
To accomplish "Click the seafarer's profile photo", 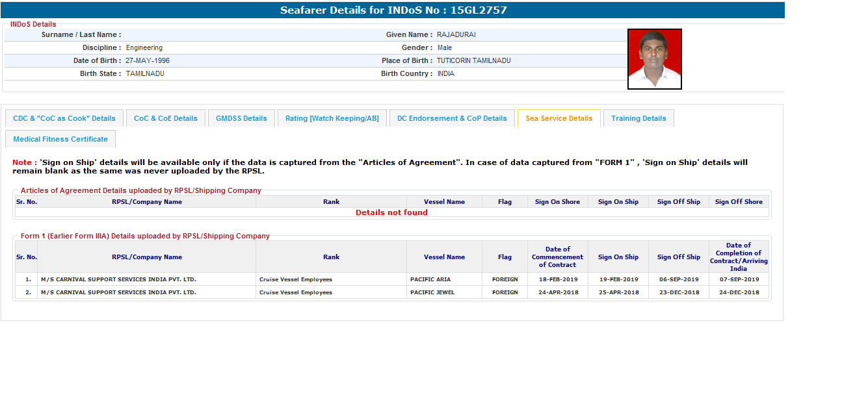I will click(654, 59).
